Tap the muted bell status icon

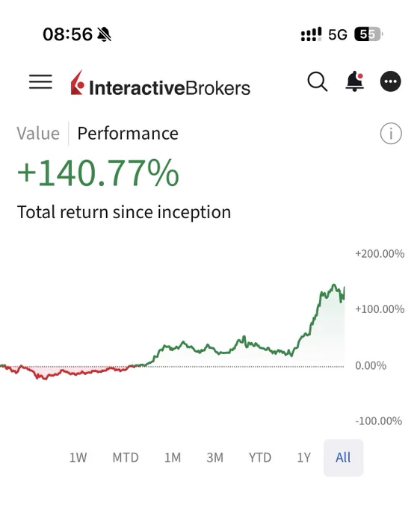(105, 34)
